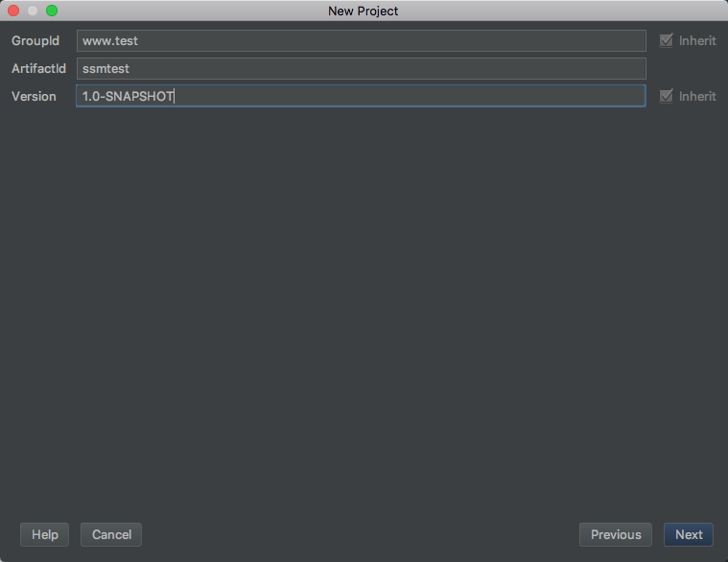The image size is (728, 562).
Task: Close the New Project window
Action: (13, 11)
